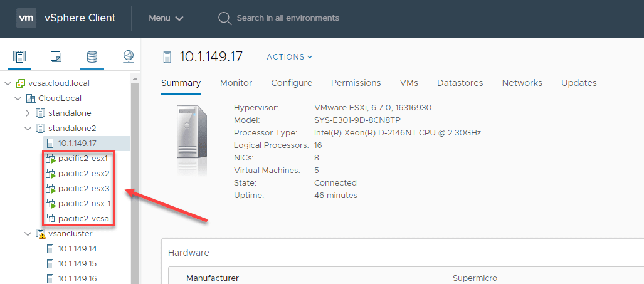Expand the standalone cluster node
Image resolution: width=644 pixels, height=284 pixels.
[x=28, y=113]
